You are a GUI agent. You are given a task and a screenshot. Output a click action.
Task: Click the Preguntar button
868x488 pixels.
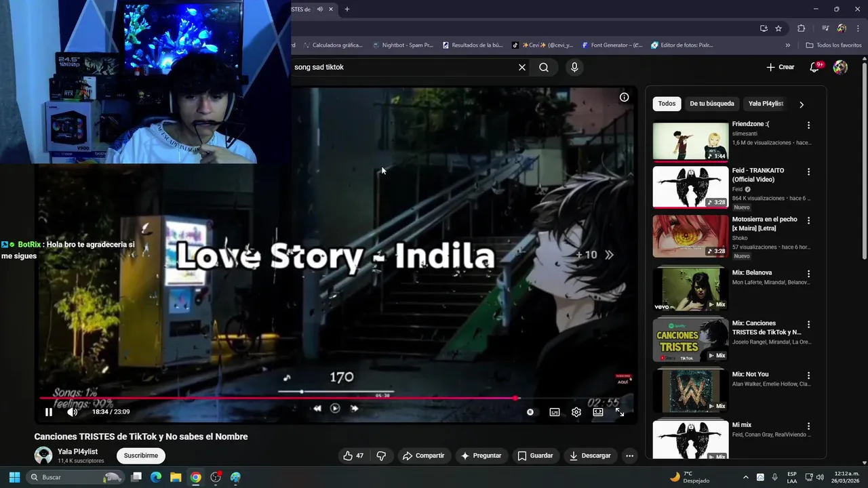pos(481,455)
